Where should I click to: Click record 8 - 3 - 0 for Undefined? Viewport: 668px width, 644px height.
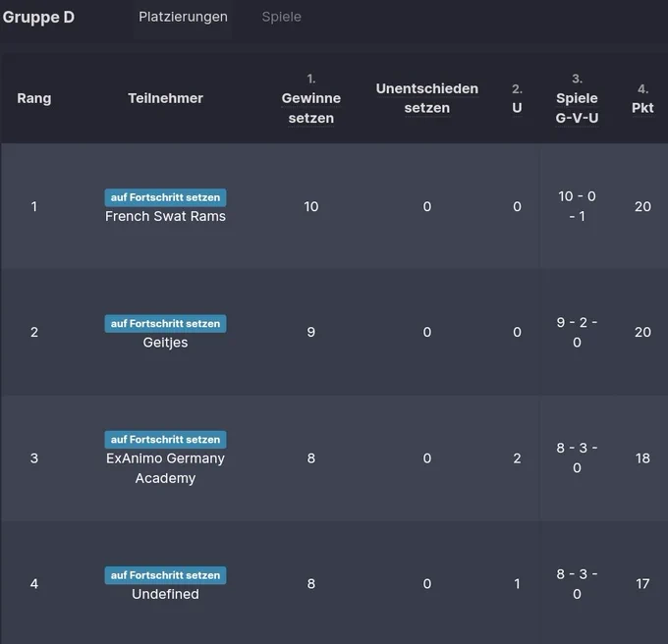pyautogui.click(x=577, y=583)
